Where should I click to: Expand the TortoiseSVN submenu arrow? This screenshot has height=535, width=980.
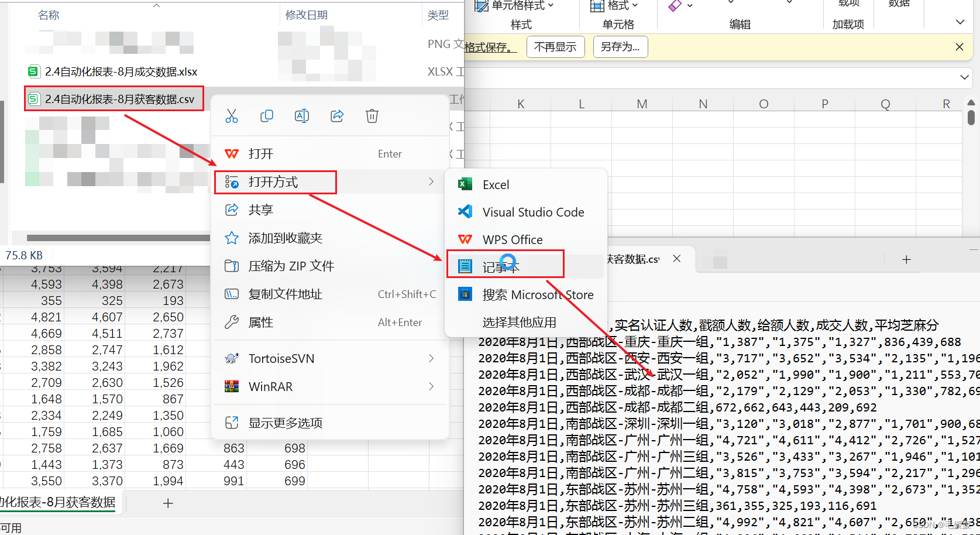431,358
